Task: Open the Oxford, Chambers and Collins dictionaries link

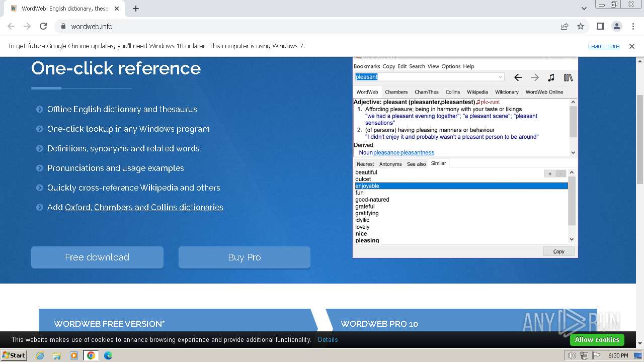Action: pyautogui.click(x=144, y=207)
